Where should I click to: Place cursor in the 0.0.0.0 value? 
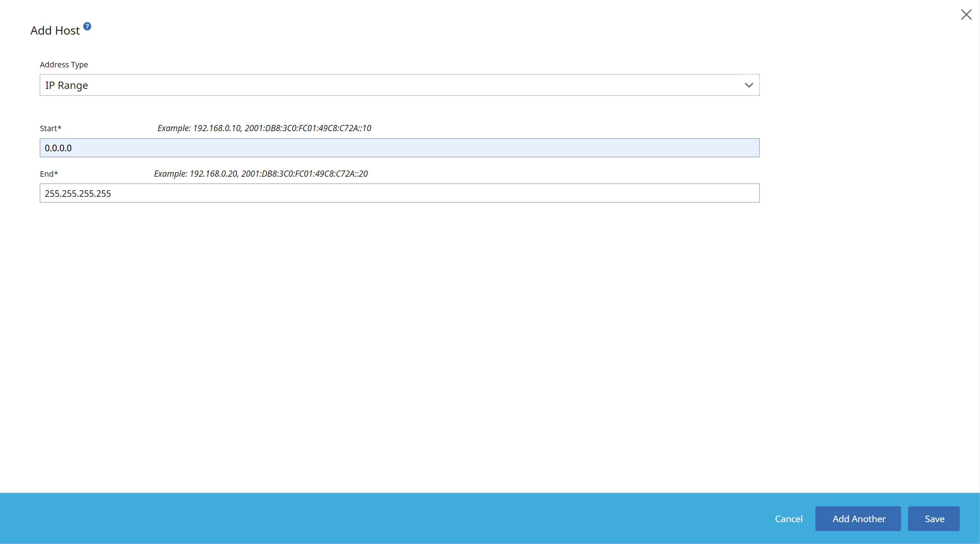58,148
